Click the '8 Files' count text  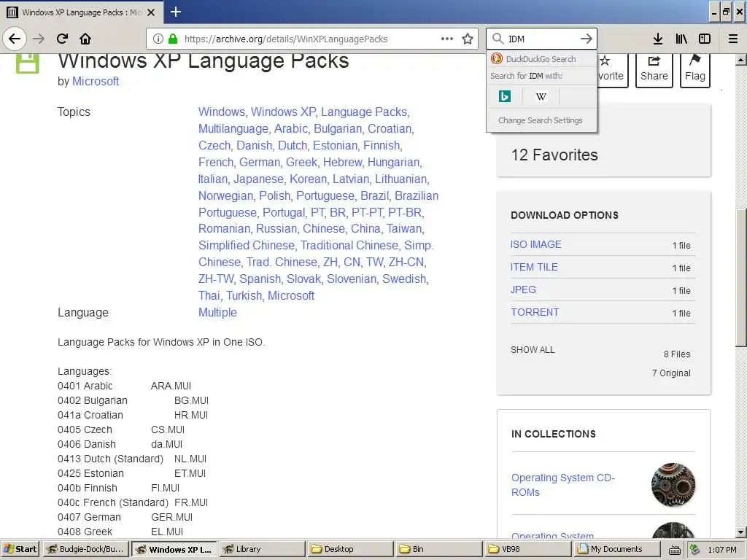click(x=677, y=354)
